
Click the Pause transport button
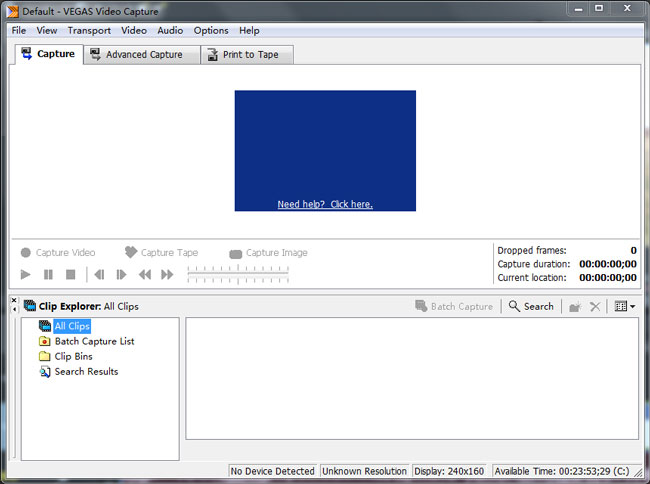pos(48,274)
